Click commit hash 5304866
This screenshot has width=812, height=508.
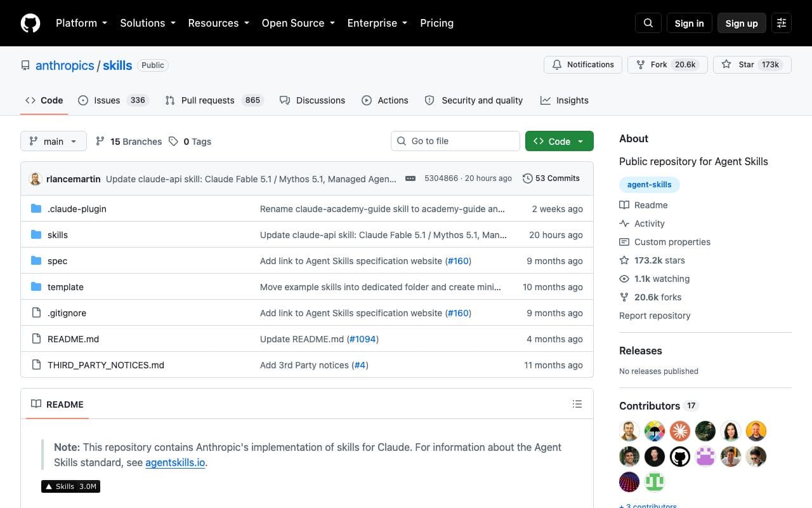(441, 178)
